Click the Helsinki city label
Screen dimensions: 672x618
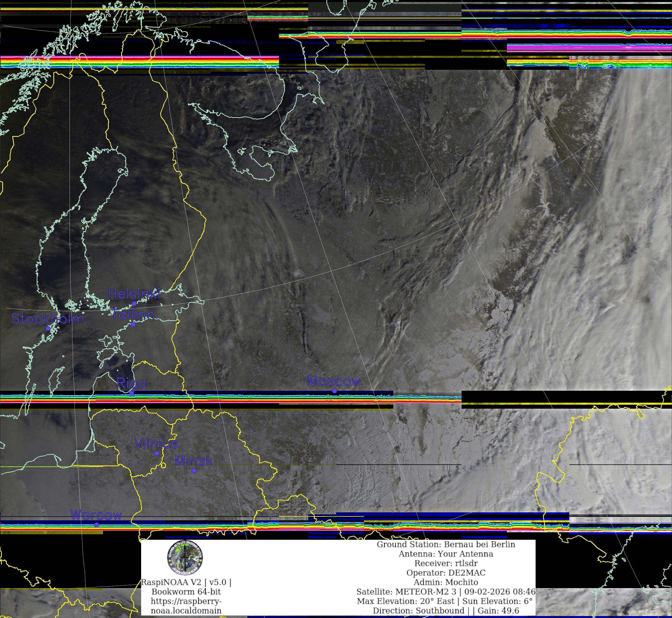click(134, 294)
